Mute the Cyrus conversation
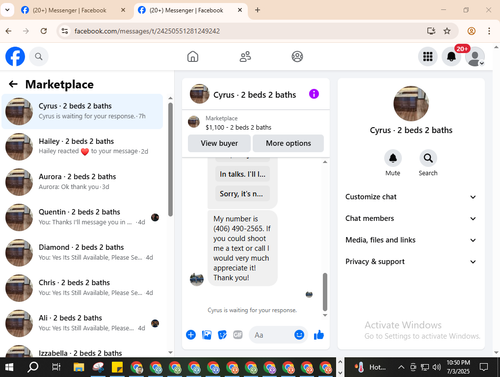Image resolution: width=500 pixels, height=377 pixels. 393,158
